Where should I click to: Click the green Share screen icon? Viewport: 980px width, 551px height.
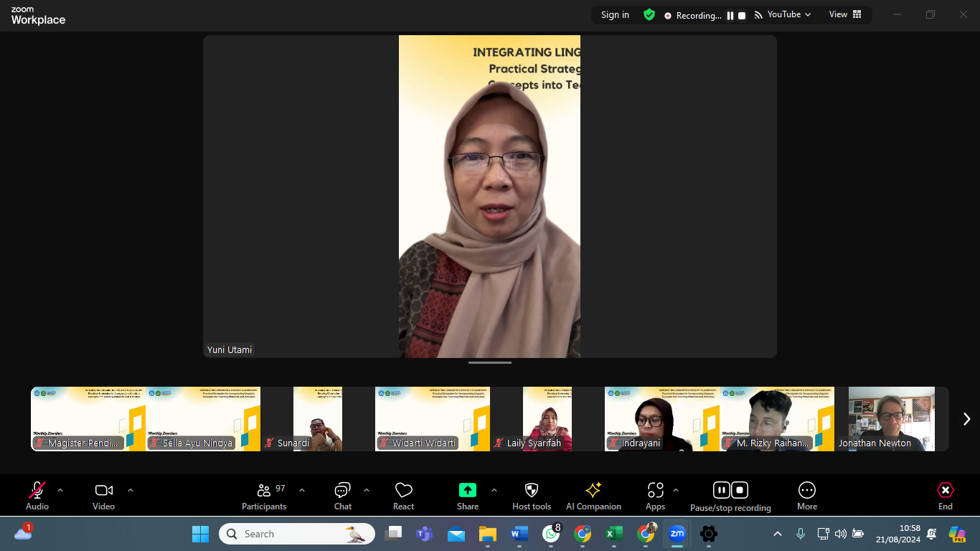[x=467, y=490]
